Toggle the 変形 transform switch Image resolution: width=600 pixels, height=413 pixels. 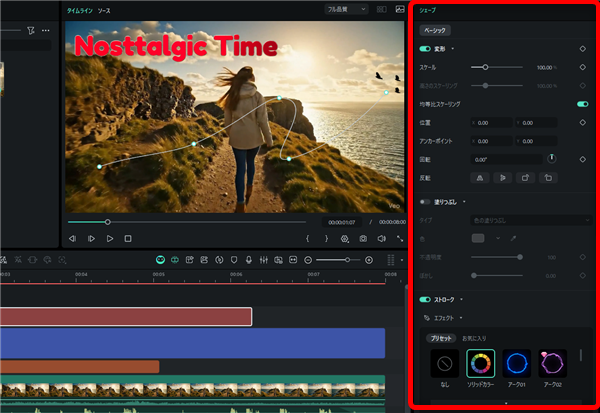426,48
